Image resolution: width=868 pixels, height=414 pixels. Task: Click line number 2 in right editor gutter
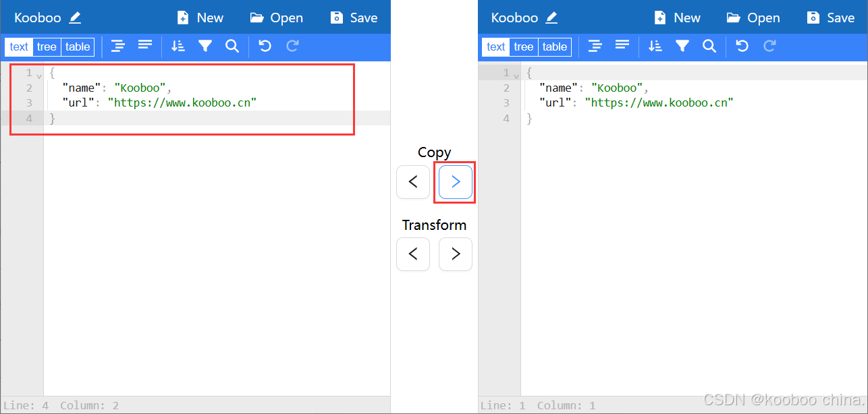506,88
